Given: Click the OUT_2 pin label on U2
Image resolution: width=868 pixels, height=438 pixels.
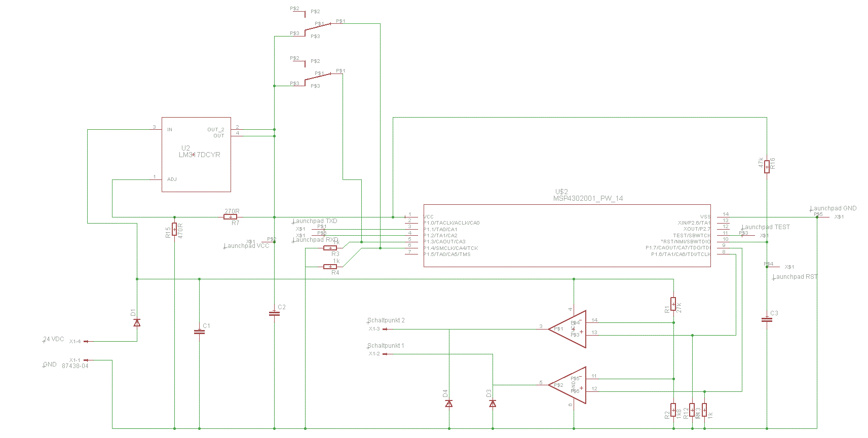Looking at the screenshot, I should (x=215, y=130).
